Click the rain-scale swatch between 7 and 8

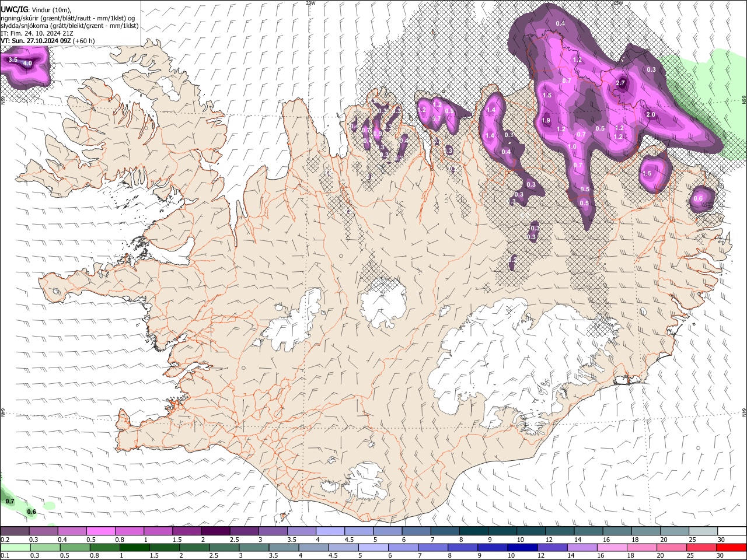pos(433,548)
